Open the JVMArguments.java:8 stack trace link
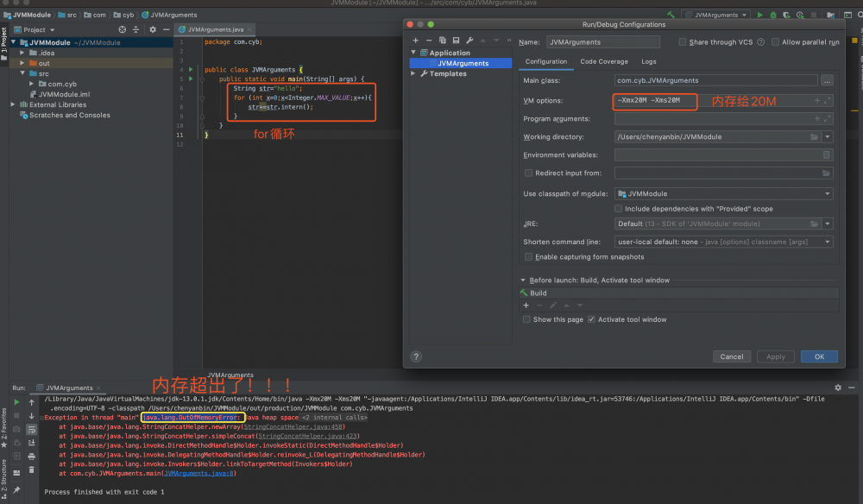863x504 pixels. click(x=200, y=474)
